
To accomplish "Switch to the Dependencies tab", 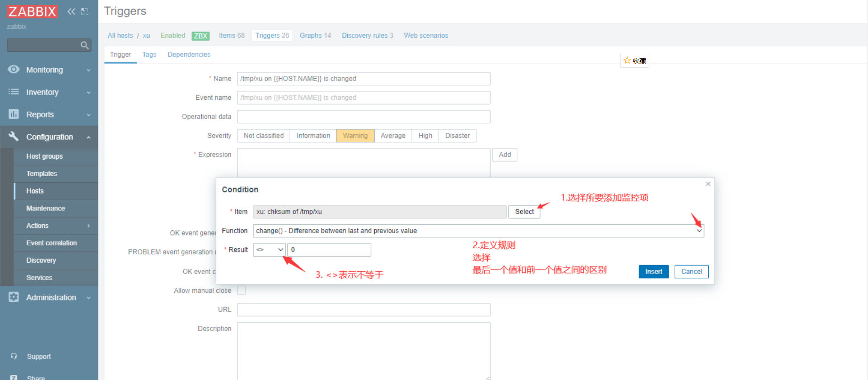I will [189, 55].
